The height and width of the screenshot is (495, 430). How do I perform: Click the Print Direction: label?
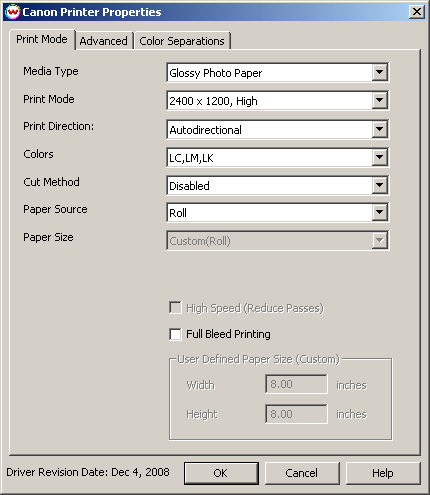pos(59,126)
